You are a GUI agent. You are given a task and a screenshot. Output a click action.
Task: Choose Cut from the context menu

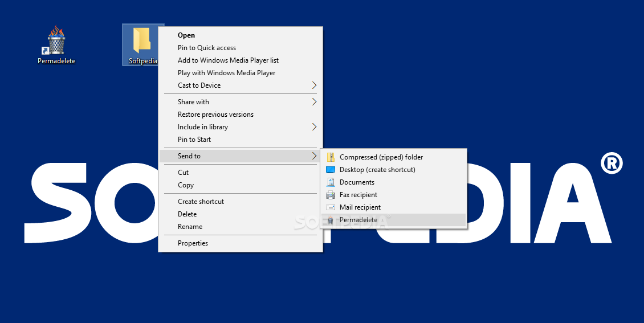pyautogui.click(x=241, y=173)
